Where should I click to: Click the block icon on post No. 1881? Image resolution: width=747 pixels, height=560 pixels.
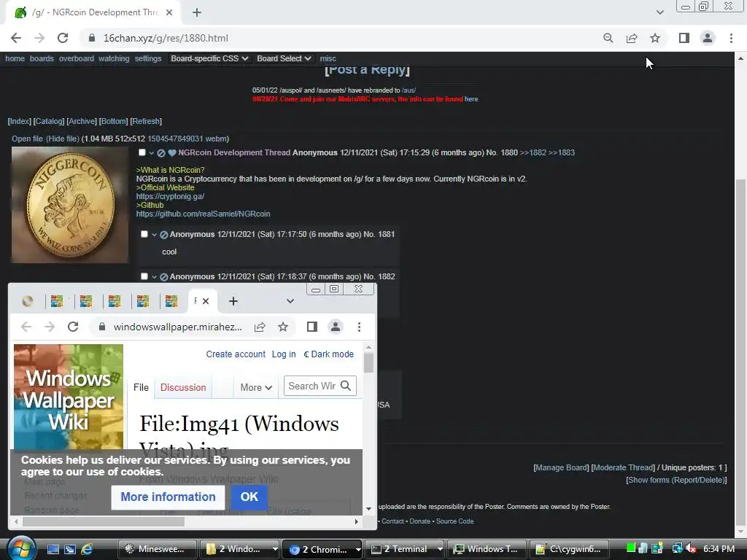tap(164, 234)
